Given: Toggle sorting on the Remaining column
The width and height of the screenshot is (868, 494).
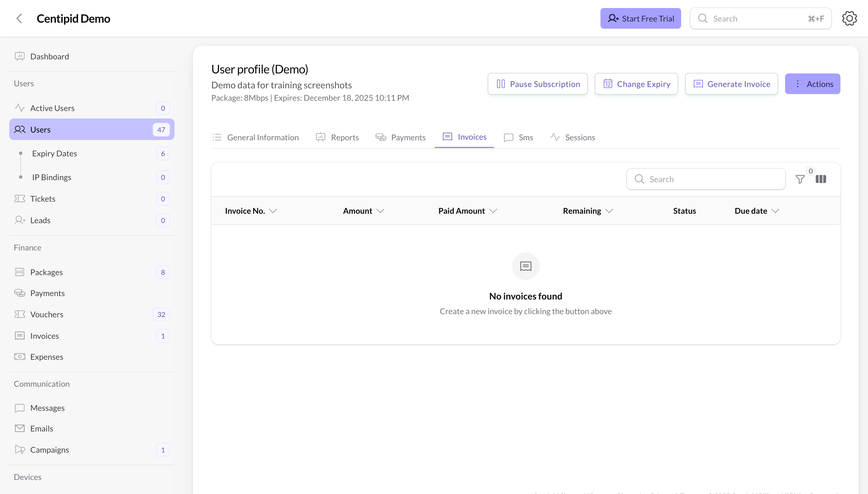Looking at the screenshot, I should click(609, 210).
